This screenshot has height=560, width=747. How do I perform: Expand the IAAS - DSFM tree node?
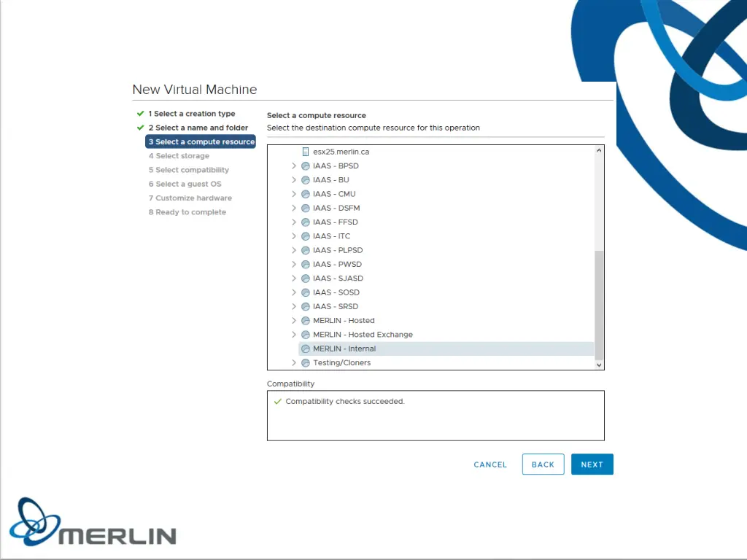click(x=294, y=208)
